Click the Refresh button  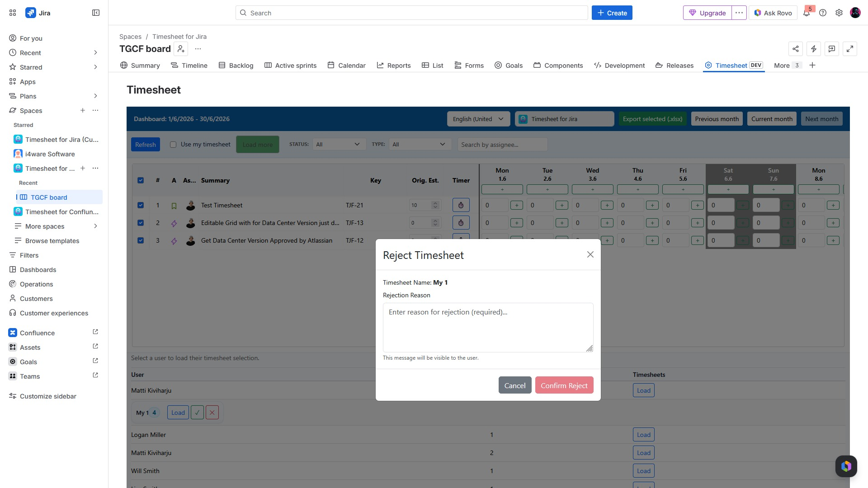coord(146,145)
